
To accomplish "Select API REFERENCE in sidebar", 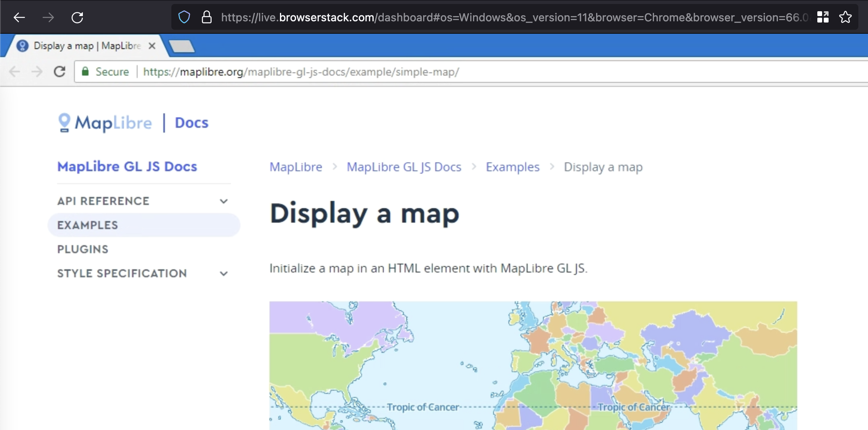I will [103, 201].
